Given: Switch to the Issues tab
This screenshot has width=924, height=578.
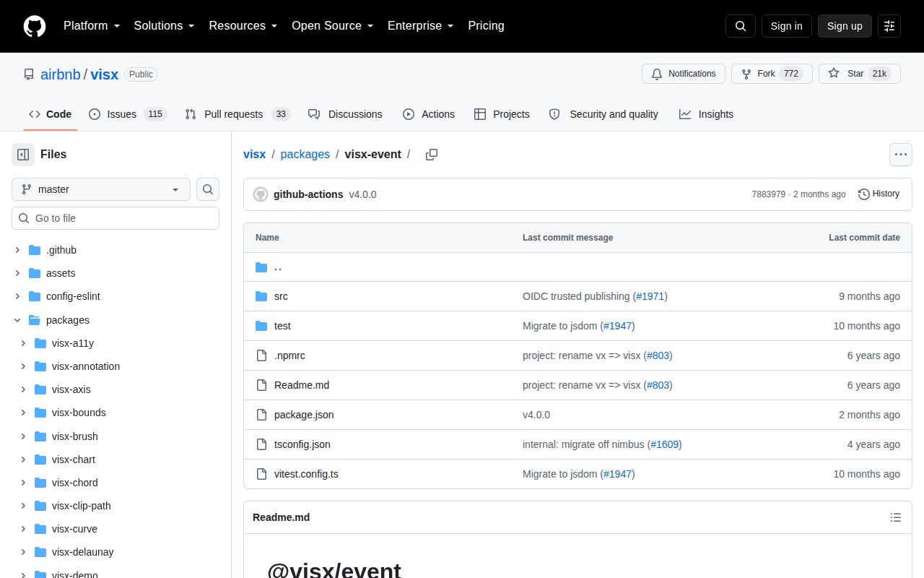Looking at the screenshot, I should (x=128, y=114).
